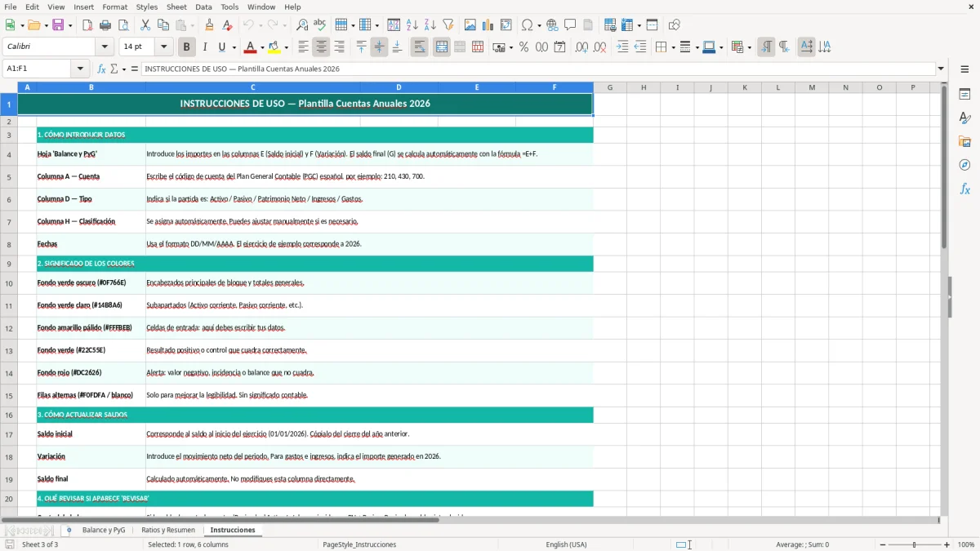Sort the data ascending
980x551 pixels.
click(412, 25)
